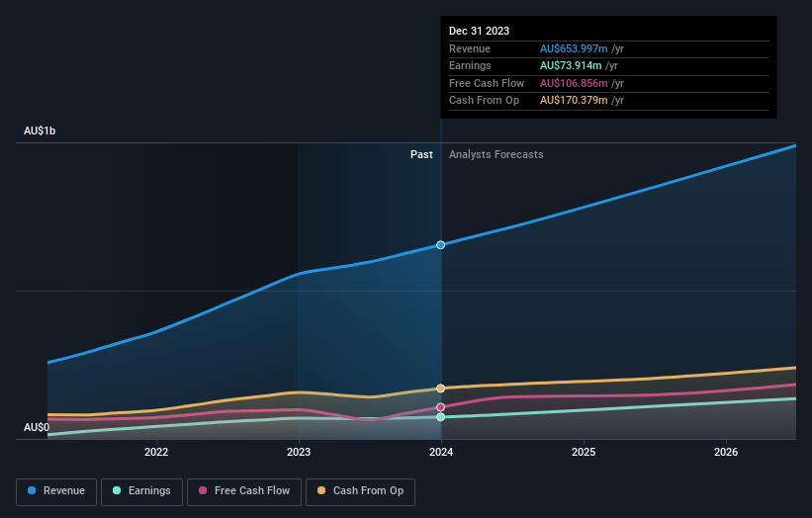Toggle the Free Cash Flow legend series
The image size is (812, 518).
[x=244, y=491]
